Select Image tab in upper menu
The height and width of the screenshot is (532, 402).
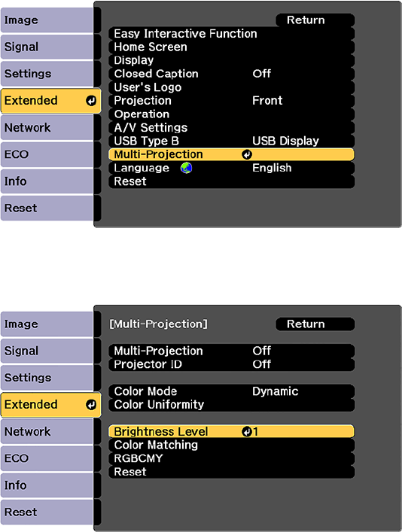coord(47,20)
